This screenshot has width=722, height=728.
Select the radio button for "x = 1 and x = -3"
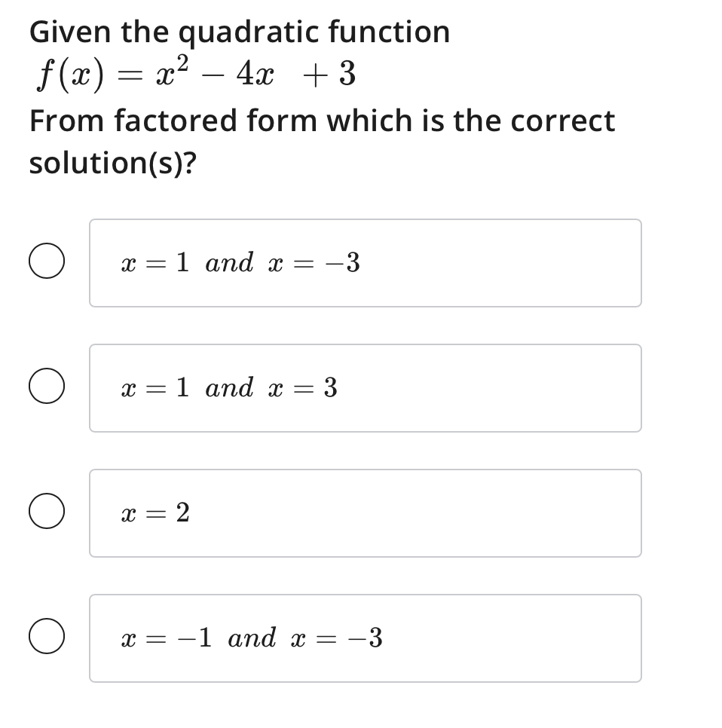click(46, 262)
